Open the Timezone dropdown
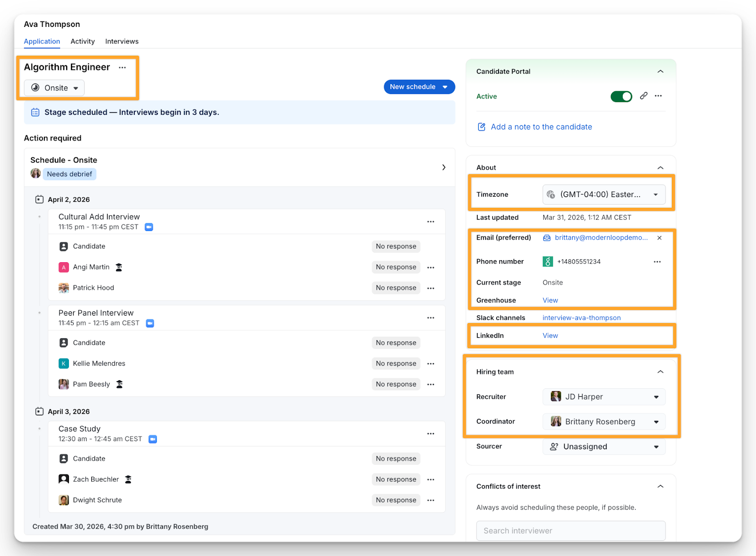Screen dimensions: 756x556 [603, 195]
